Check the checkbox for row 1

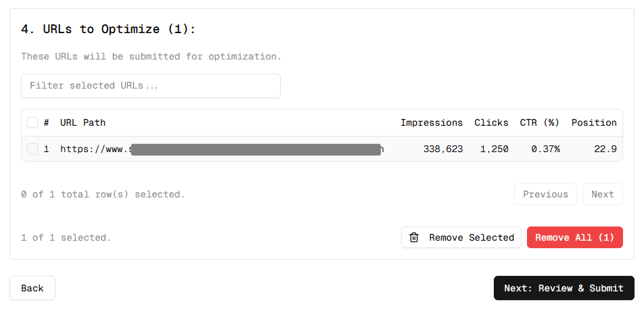pyautogui.click(x=32, y=149)
